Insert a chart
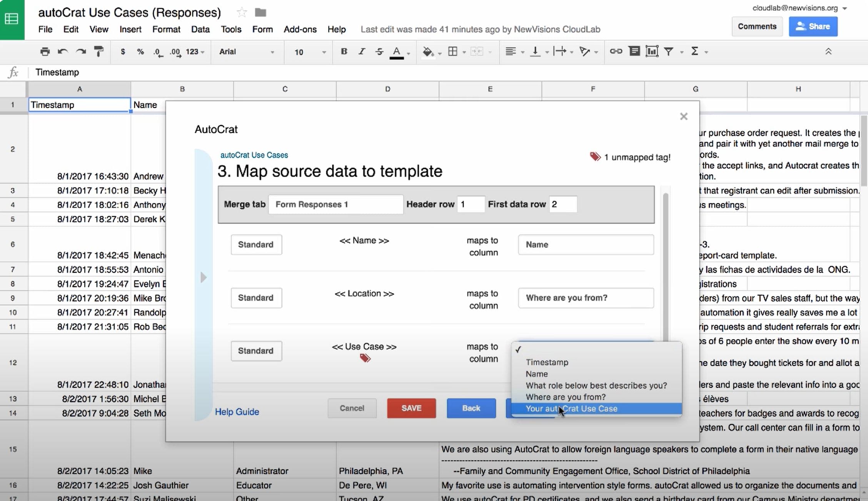The image size is (868, 501). pyautogui.click(x=652, y=51)
